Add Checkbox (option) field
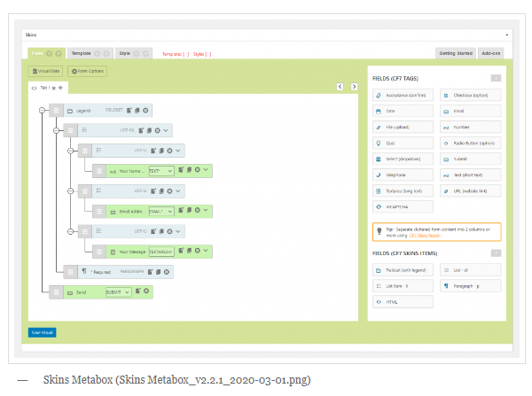The width and height of the screenshot is (532, 396). [470, 96]
